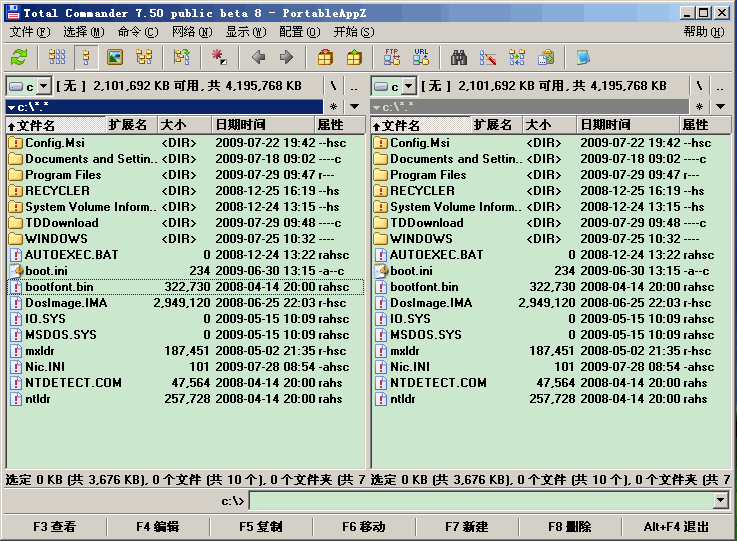737x541 pixels.
Task: Select bootfont.bin in the left panel
Action: pyautogui.click(x=59, y=287)
